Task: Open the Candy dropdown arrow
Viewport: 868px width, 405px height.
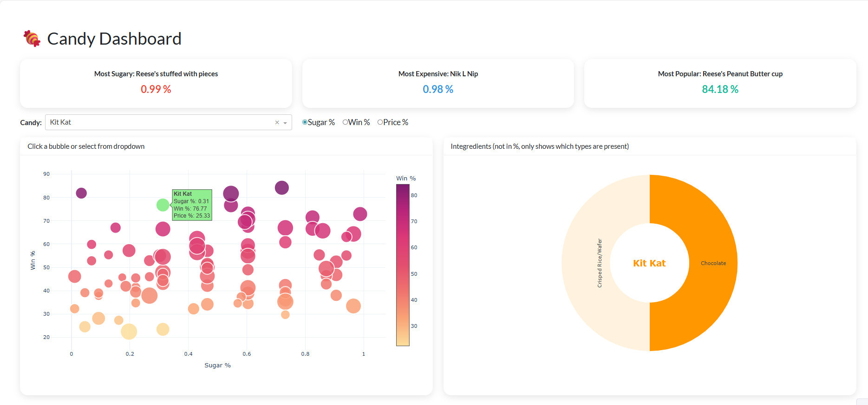Action: point(285,123)
